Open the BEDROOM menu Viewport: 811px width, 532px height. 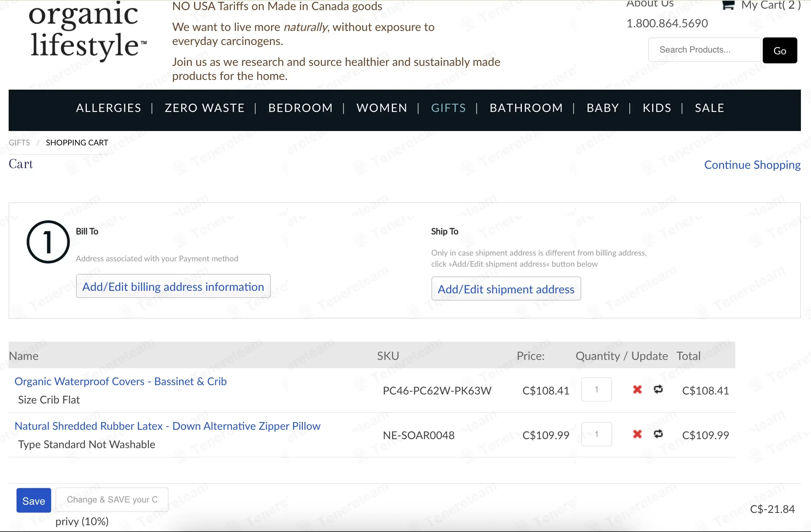point(300,108)
